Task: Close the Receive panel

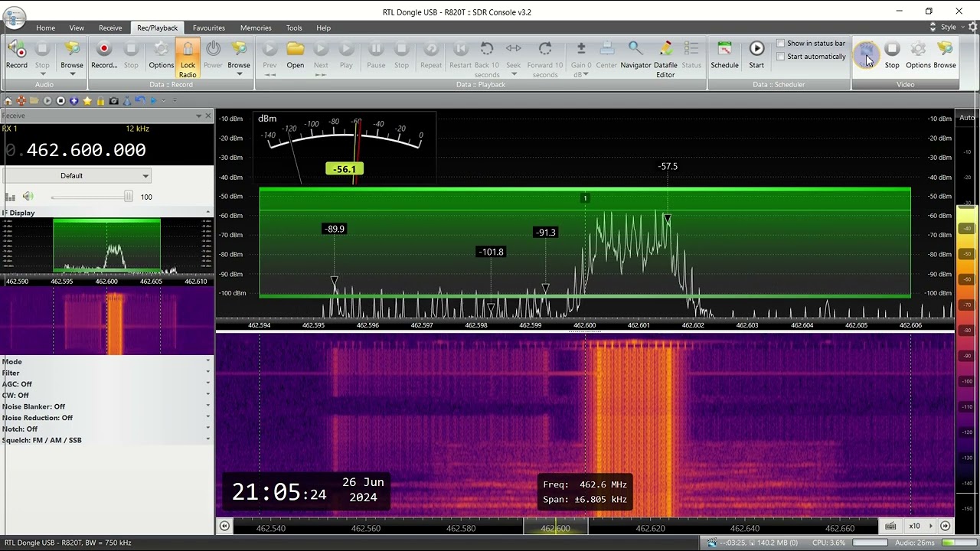Action: pos(208,116)
